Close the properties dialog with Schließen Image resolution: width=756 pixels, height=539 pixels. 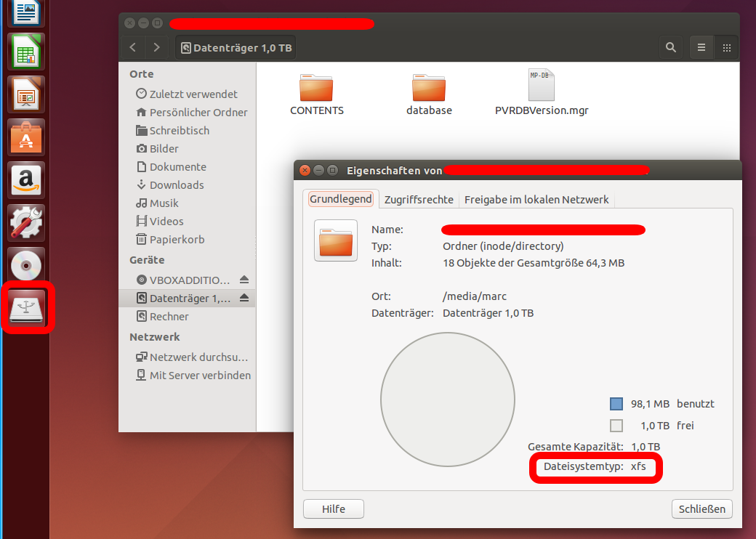tap(701, 508)
